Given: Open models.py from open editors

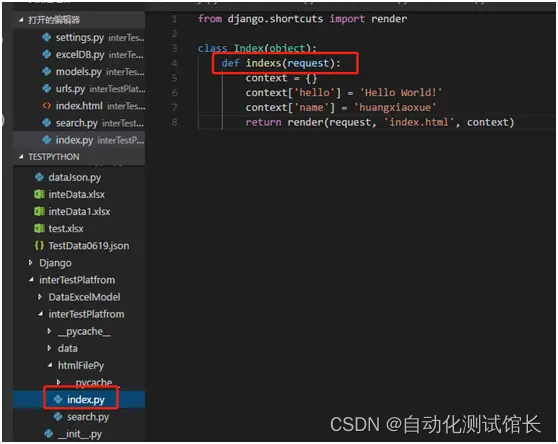Looking at the screenshot, I should click(79, 71).
